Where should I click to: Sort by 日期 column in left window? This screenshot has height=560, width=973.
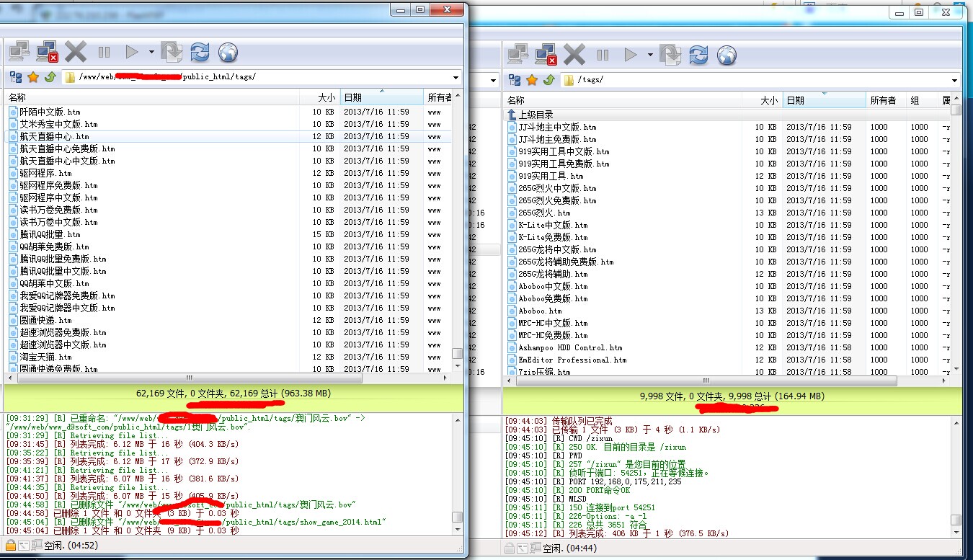point(382,97)
